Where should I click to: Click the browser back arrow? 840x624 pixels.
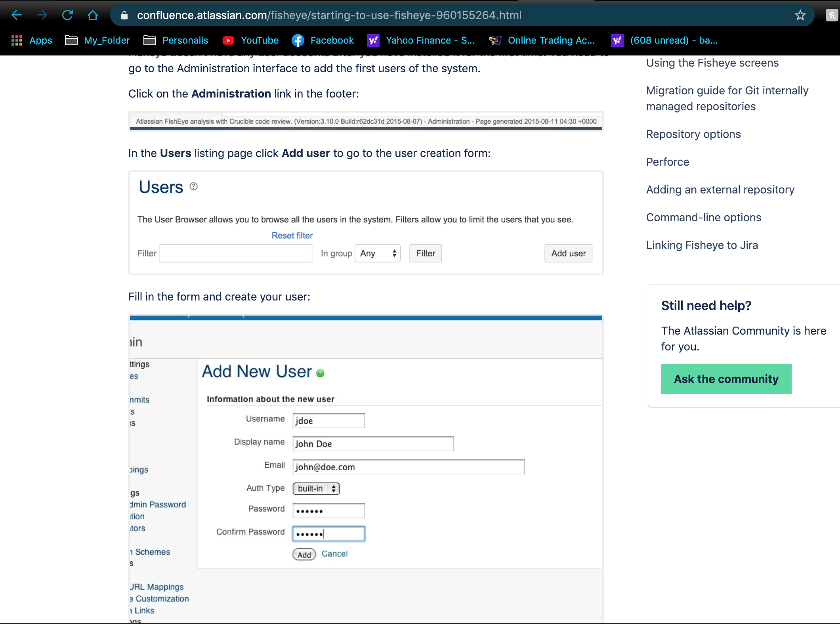coord(17,15)
